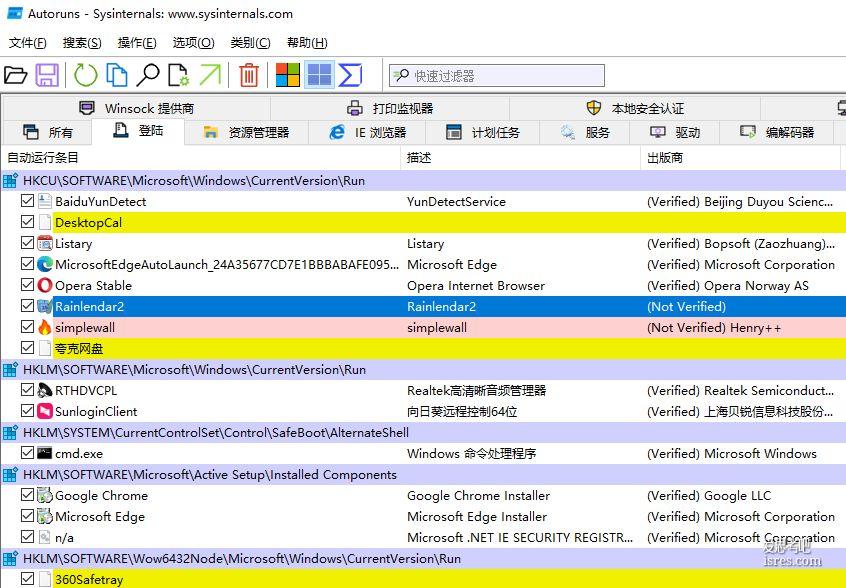Switch to the Winsock 提供商 tab
The image size is (846, 588).
point(137,108)
